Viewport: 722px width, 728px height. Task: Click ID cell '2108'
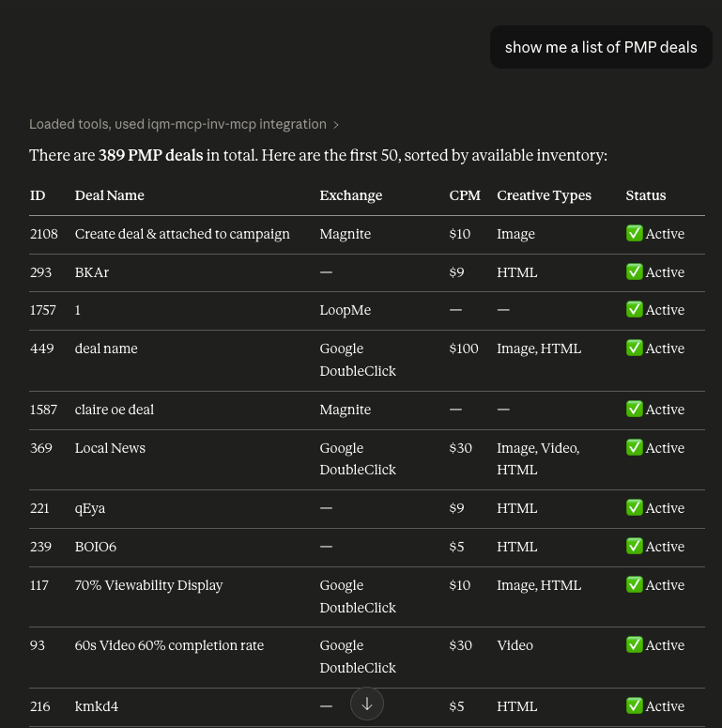point(43,234)
